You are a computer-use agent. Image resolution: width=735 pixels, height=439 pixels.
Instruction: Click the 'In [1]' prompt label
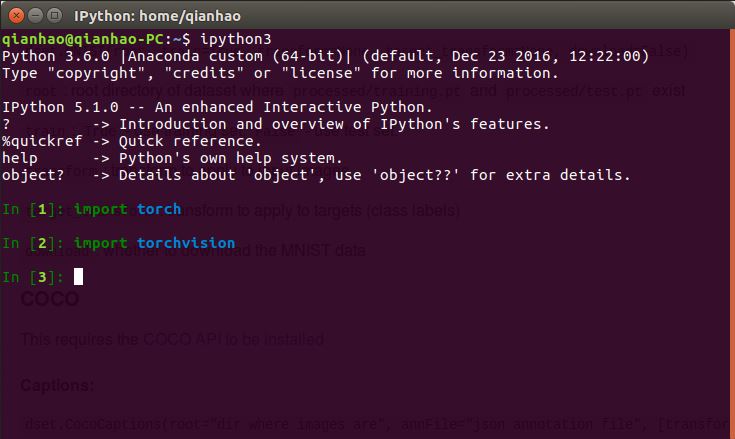[31, 209]
